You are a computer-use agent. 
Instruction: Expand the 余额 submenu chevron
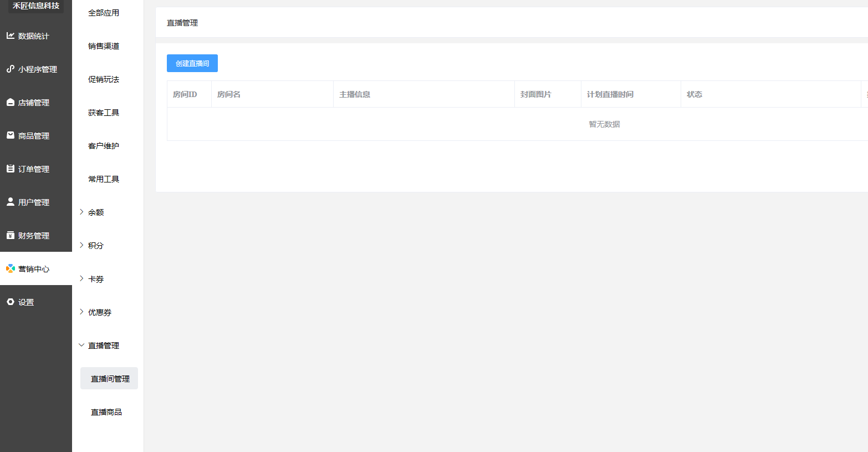click(81, 212)
